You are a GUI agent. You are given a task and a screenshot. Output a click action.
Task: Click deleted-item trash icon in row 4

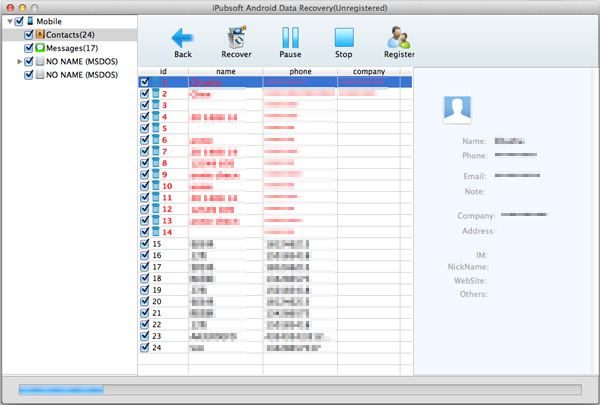pos(155,116)
